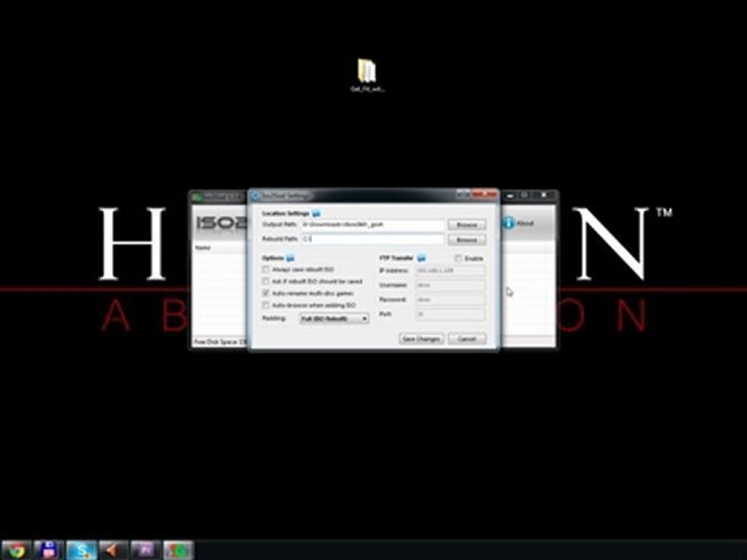Click the settings dialog title bar icon
Image resolution: width=747 pixels, height=560 pixels.
[x=255, y=196]
